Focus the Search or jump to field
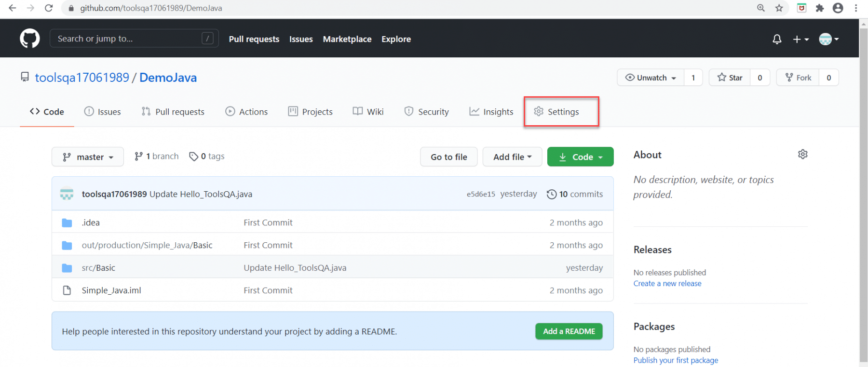The width and height of the screenshot is (868, 367). (x=134, y=39)
